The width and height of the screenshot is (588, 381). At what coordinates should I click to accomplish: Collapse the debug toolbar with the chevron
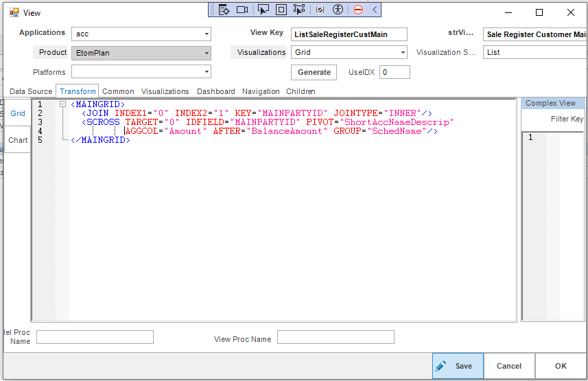[x=375, y=10]
